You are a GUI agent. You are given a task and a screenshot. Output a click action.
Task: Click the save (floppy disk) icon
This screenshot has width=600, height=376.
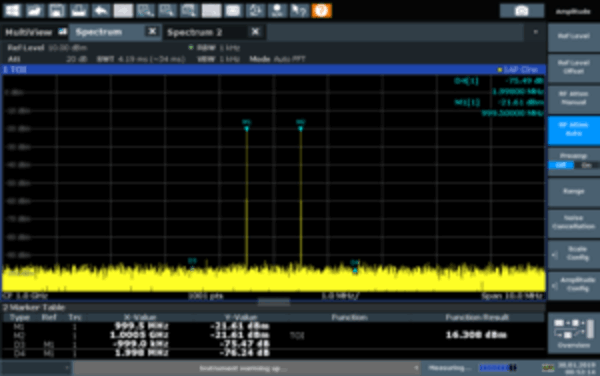57,10
